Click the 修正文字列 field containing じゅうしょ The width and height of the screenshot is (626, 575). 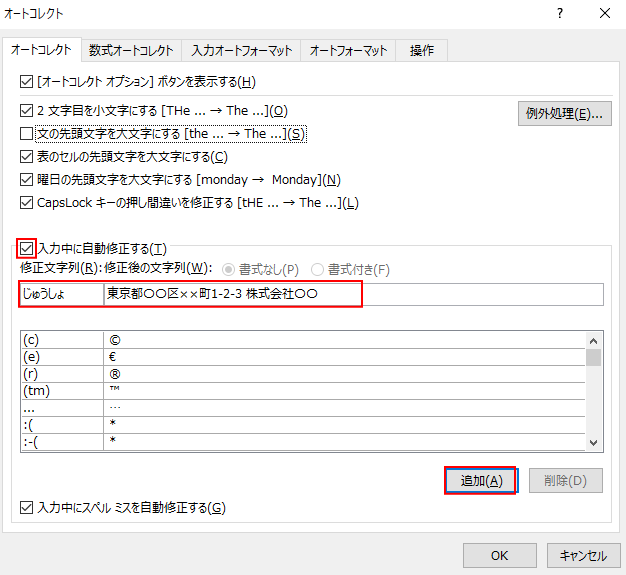click(x=60, y=294)
